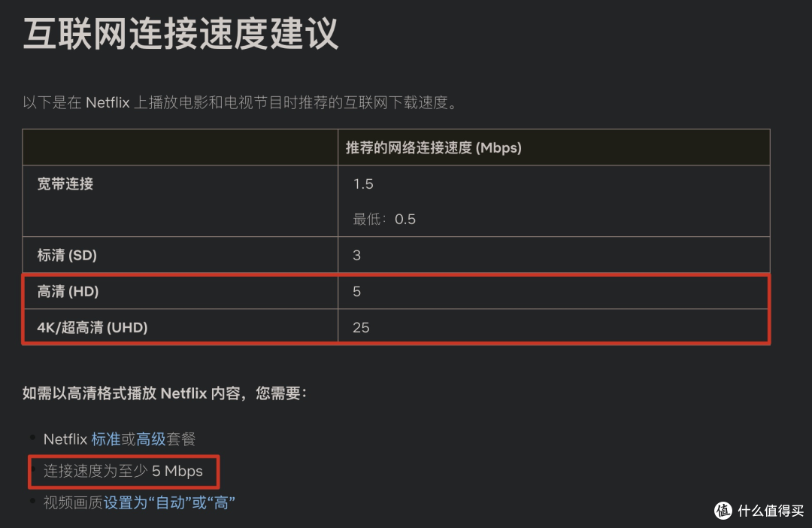Click the empty top-left table header cell
This screenshot has width=812, height=528.
(x=180, y=148)
